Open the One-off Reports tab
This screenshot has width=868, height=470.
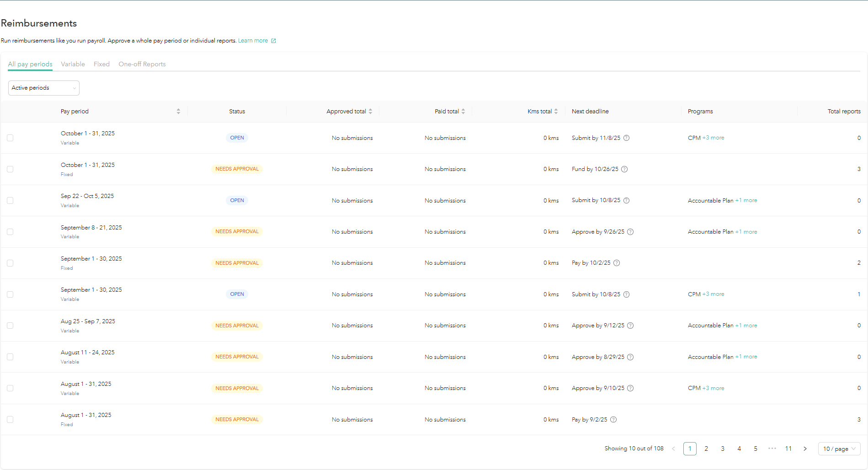(142, 64)
